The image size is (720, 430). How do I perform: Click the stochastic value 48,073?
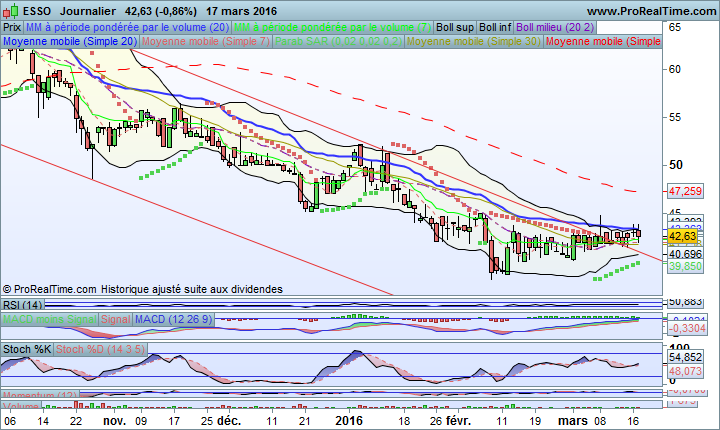click(x=685, y=371)
